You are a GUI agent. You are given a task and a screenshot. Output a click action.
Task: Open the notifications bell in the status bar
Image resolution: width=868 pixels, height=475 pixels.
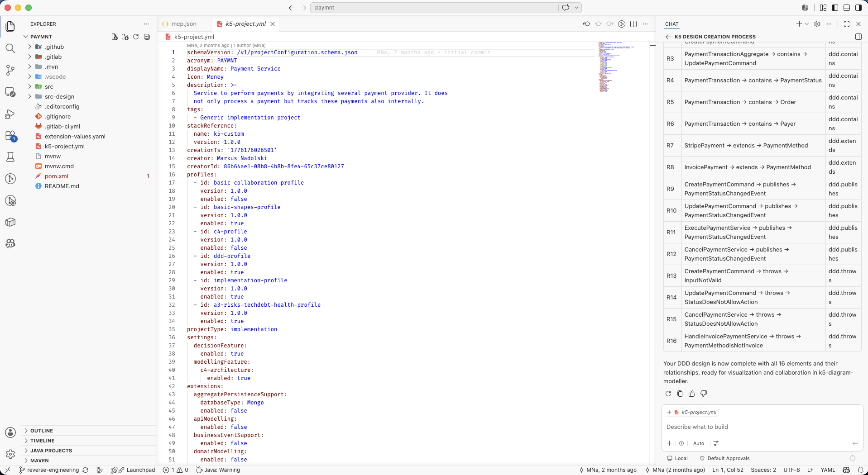[860, 470]
